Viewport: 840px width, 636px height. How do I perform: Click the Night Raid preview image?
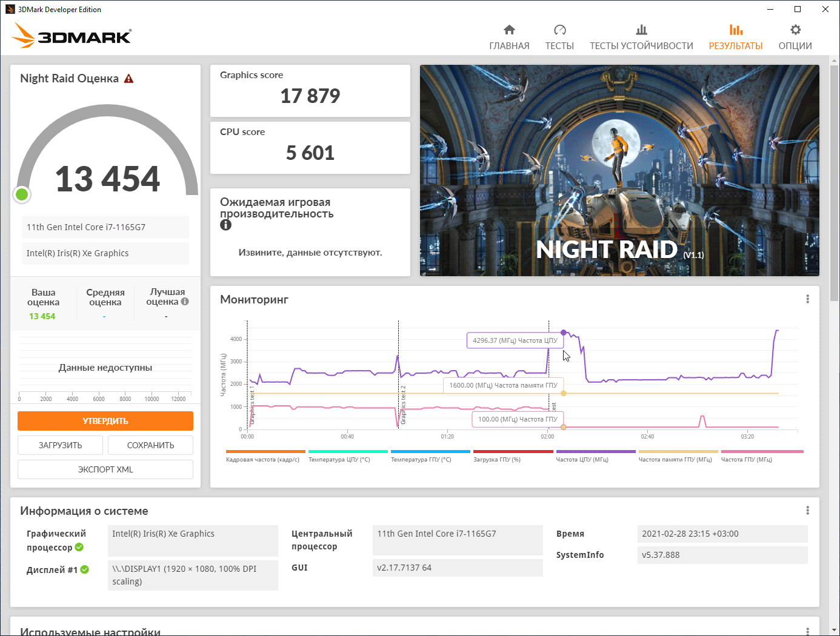coord(619,170)
